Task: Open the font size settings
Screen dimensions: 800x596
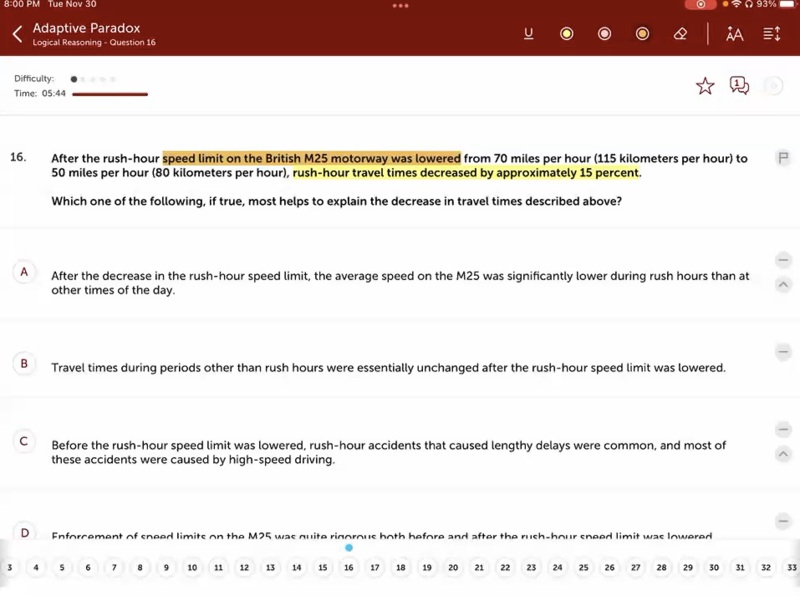Action: [734, 34]
